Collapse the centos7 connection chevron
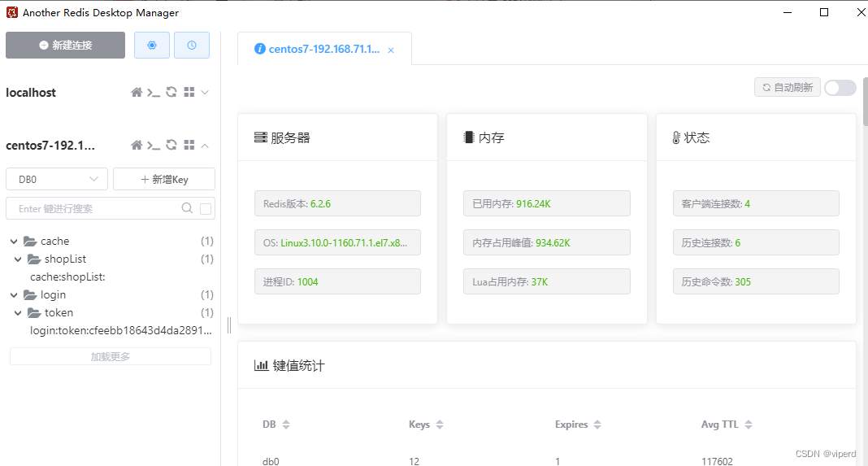Viewport: 868px width, 466px height. [x=205, y=146]
